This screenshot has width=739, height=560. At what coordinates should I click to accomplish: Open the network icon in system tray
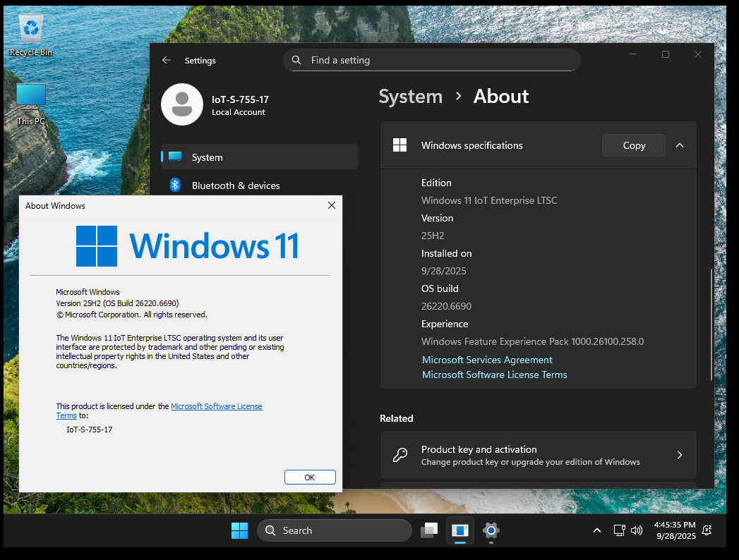[619, 530]
